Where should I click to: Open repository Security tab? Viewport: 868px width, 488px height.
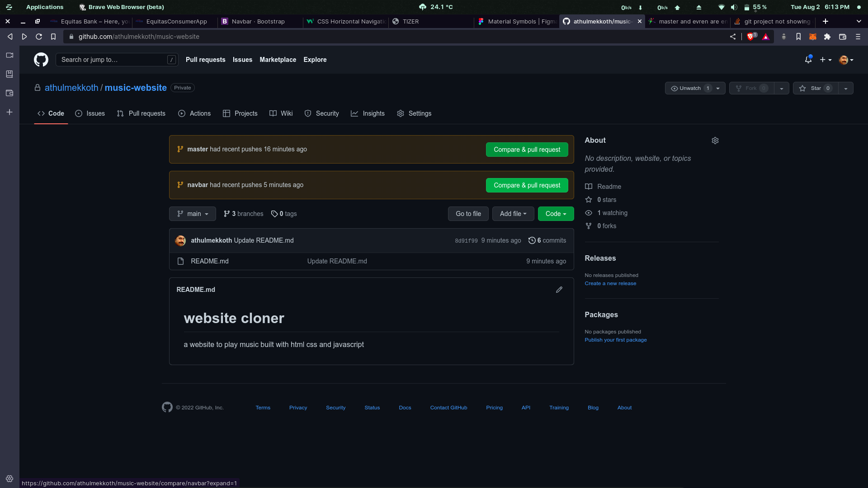(322, 113)
